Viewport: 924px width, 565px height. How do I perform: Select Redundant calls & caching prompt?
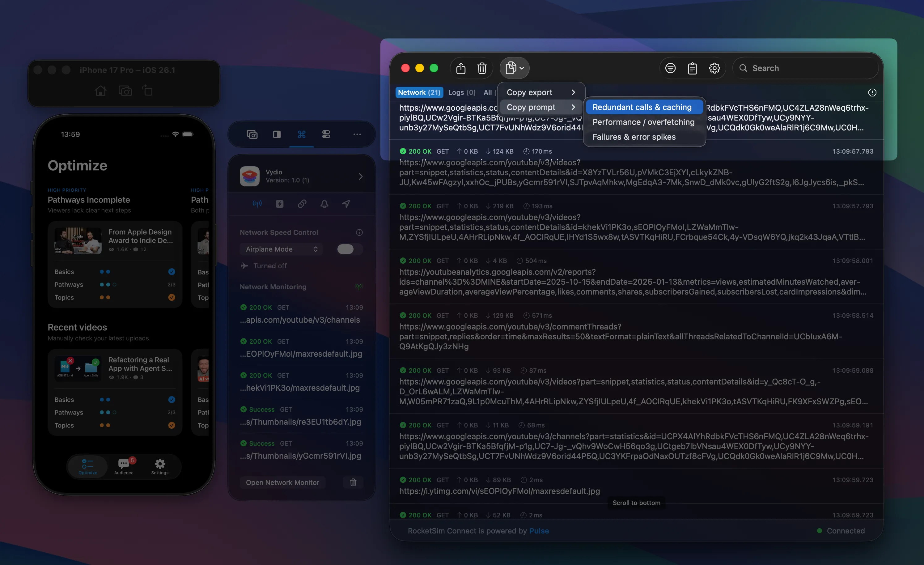[644, 107]
